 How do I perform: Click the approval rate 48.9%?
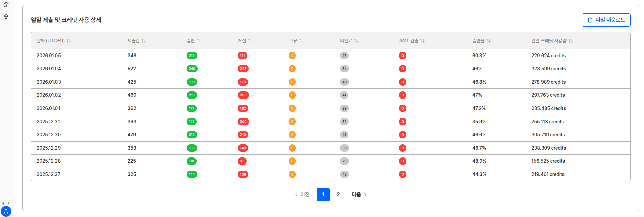(479, 161)
